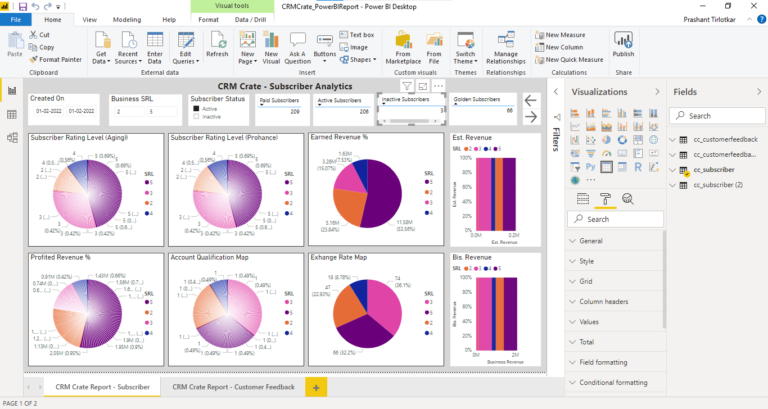Image resolution: width=768 pixels, height=409 pixels.
Task: Click the Publish ribbon icon
Action: click(x=623, y=45)
